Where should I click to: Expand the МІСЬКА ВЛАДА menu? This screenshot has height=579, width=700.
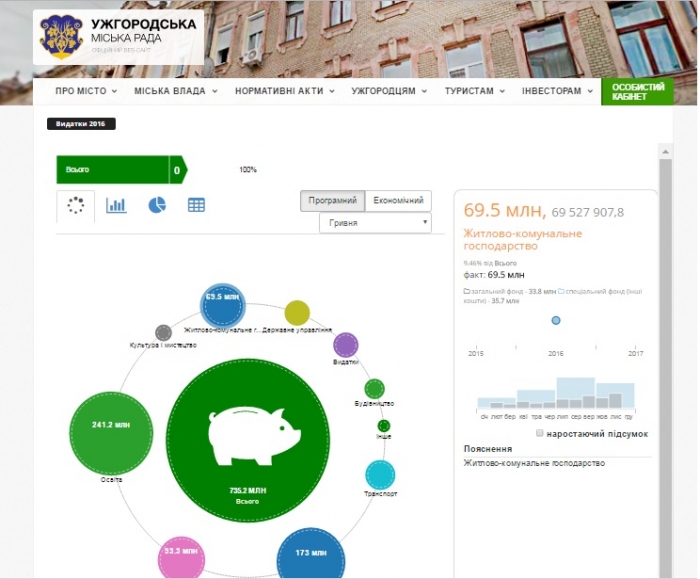(x=176, y=91)
